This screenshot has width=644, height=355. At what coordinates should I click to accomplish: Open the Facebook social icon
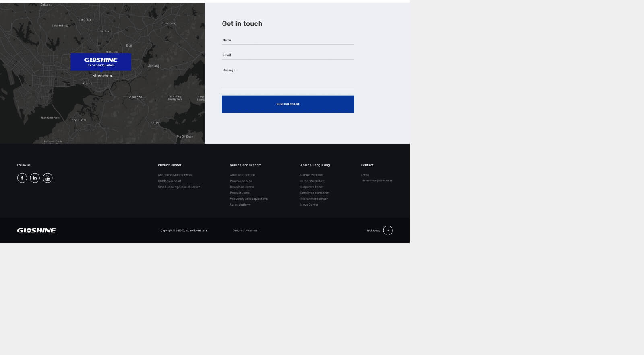(22, 178)
